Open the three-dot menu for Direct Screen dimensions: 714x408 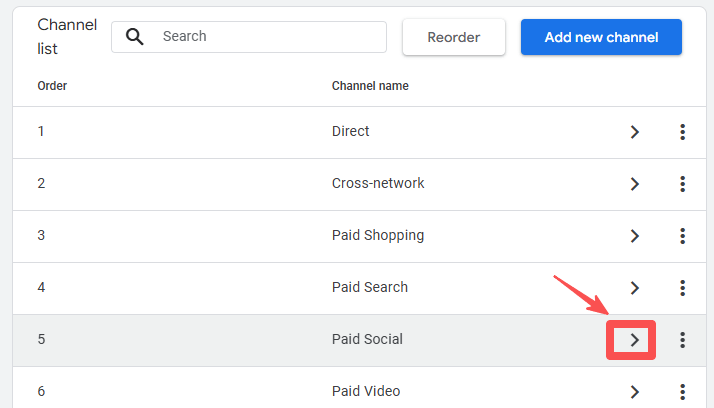point(682,132)
